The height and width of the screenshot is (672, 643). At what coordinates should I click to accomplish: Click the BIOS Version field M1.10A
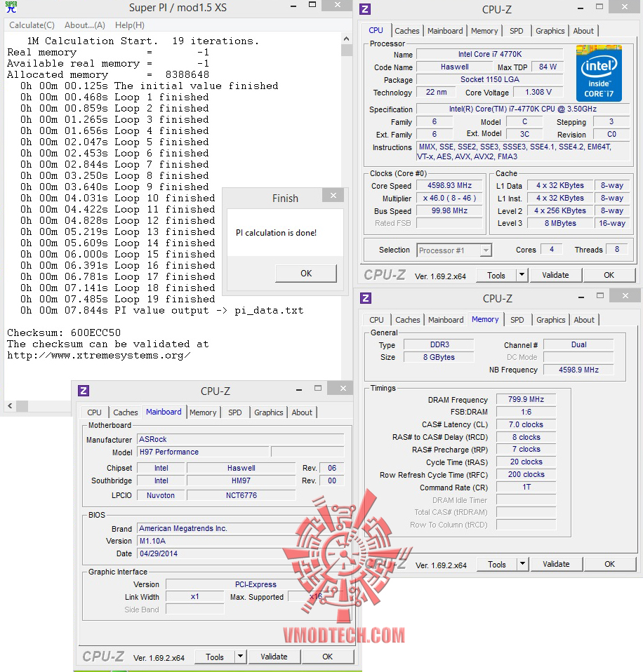[x=240, y=542]
